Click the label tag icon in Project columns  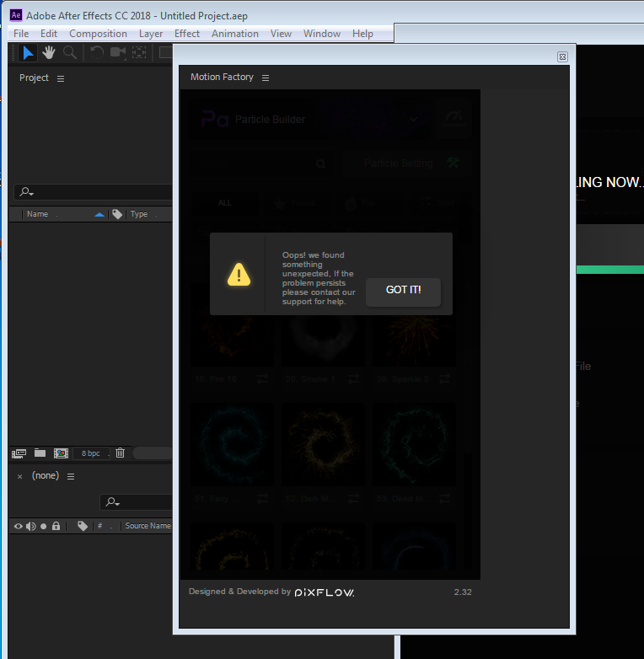click(117, 214)
